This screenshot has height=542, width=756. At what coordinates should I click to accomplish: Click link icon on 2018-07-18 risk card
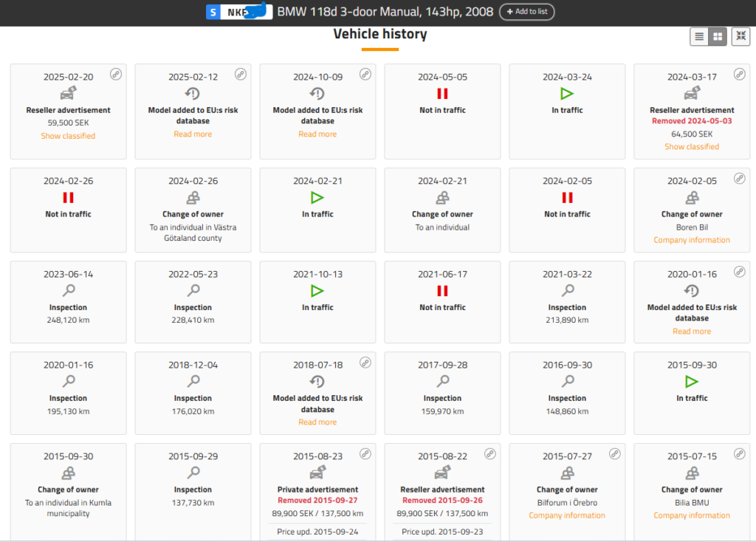coord(365,363)
